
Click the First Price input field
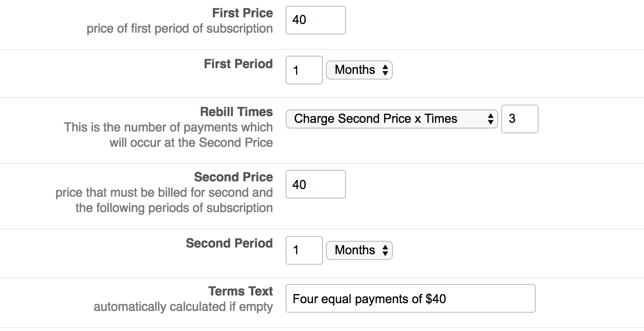315,20
